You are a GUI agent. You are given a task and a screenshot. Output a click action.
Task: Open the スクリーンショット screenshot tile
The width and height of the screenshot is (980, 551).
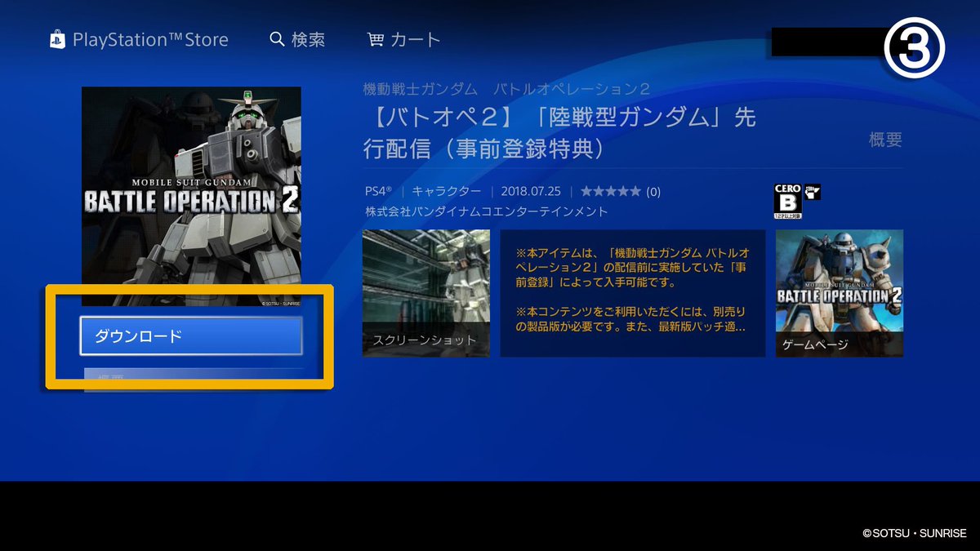coord(426,293)
